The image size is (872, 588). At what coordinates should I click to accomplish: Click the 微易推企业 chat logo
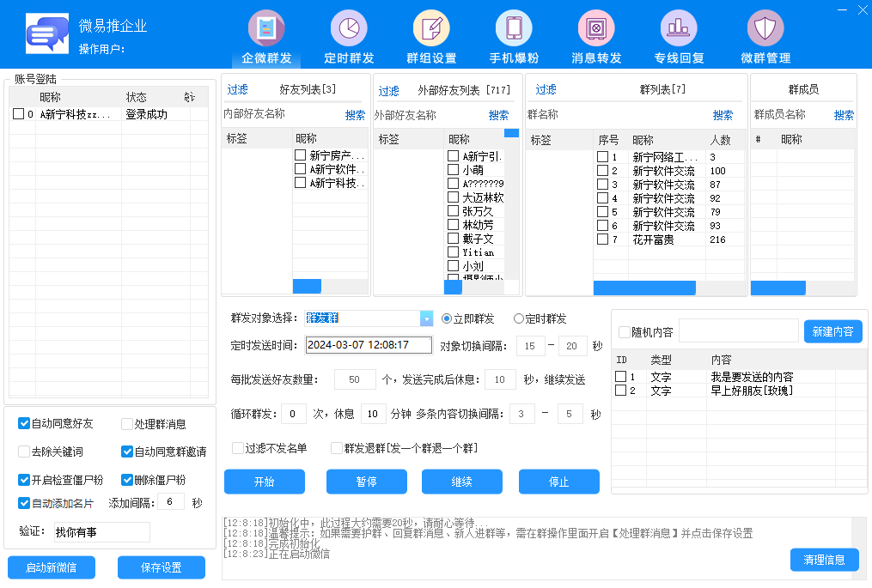click(x=47, y=33)
